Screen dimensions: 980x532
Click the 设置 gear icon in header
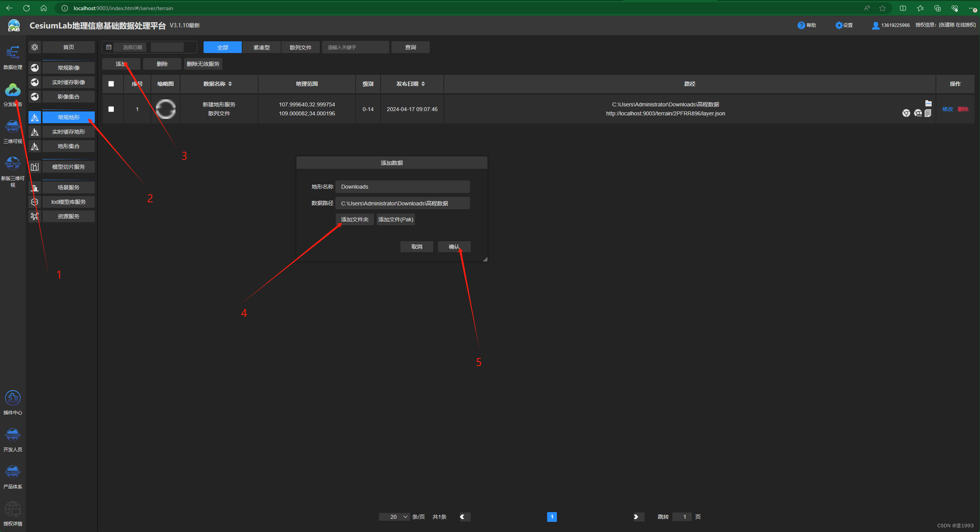[x=839, y=25]
